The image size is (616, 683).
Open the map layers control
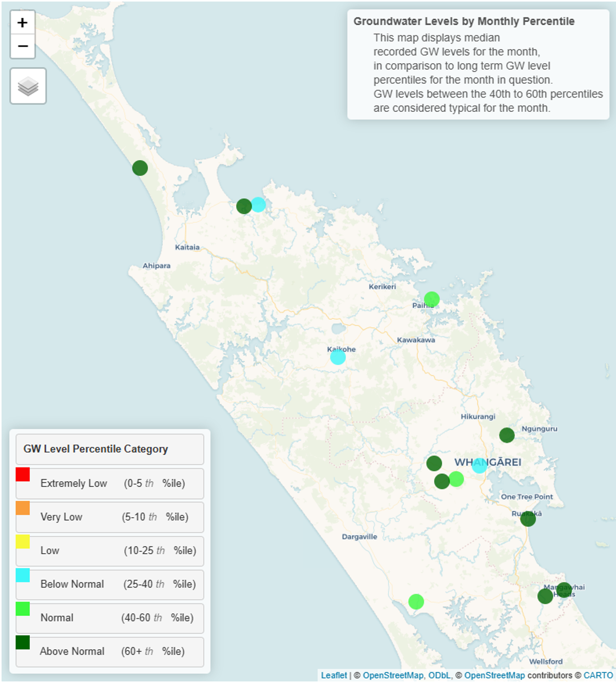click(x=28, y=86)
